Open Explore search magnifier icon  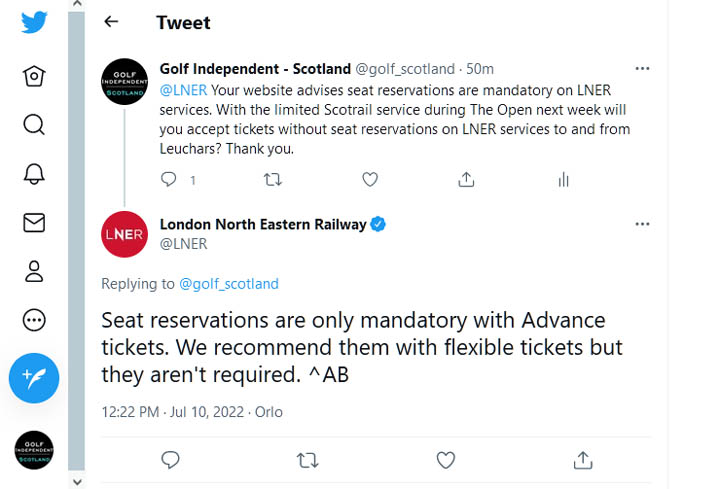click(x=34, y=124)
